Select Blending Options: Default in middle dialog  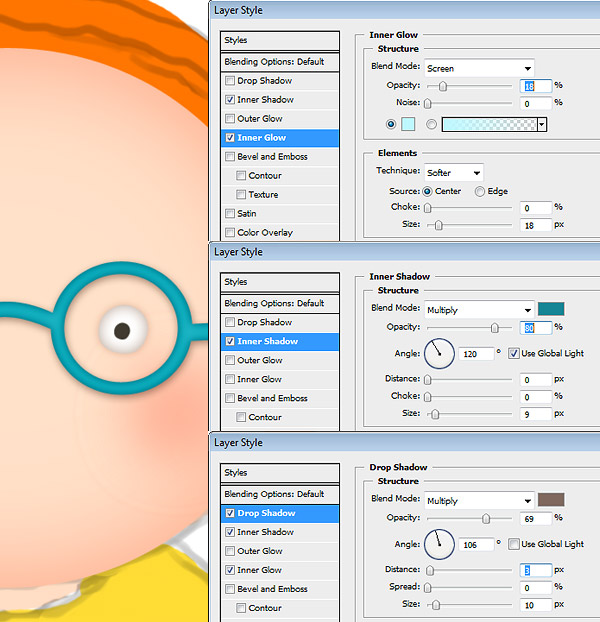280,303
